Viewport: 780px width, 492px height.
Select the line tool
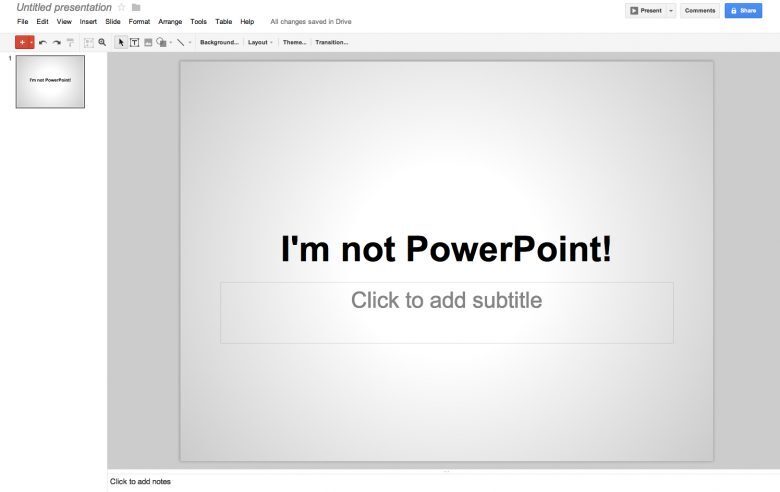(180, 43)
